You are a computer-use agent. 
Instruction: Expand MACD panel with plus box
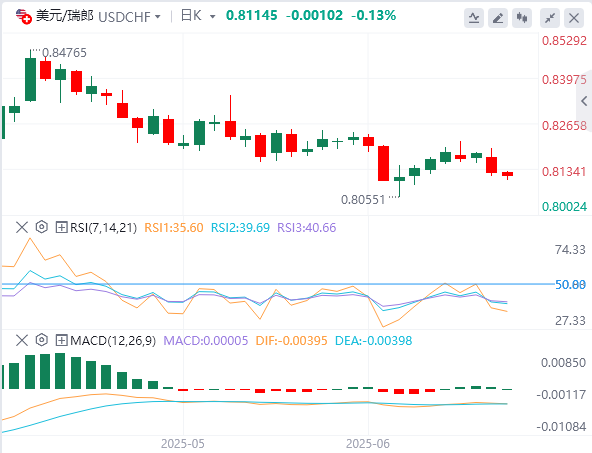point(61,341)
